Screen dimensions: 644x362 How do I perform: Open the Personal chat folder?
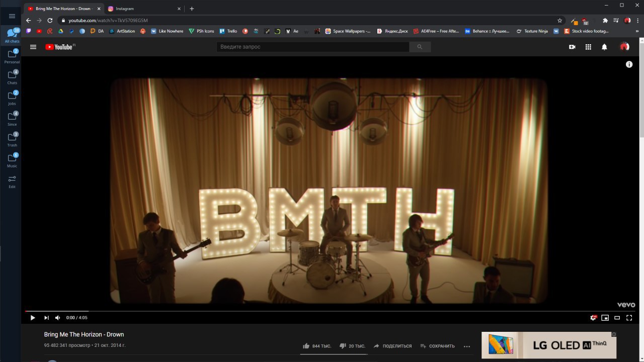(x=12, y=56)
